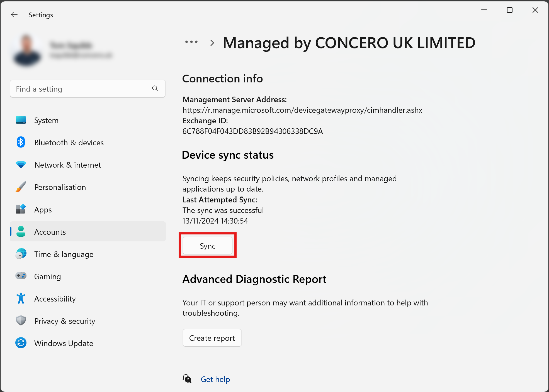Select the Accounts sidebar item

[88, 232]
